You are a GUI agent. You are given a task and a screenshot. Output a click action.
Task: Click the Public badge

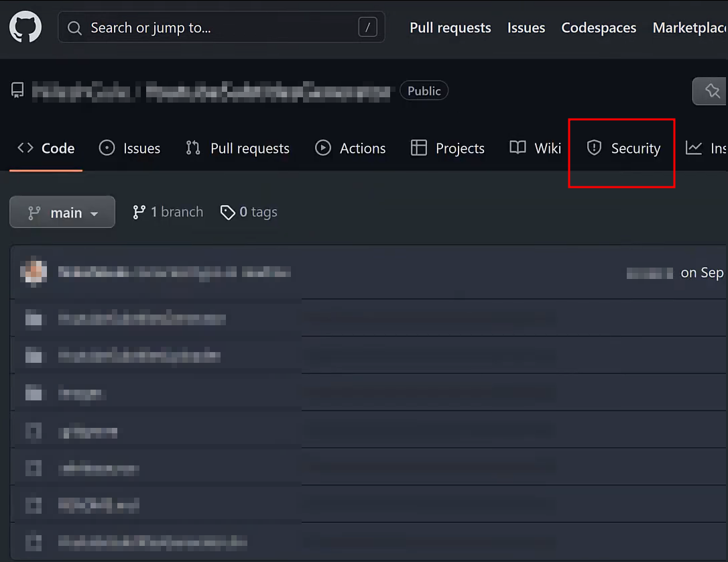click(424, 91)
